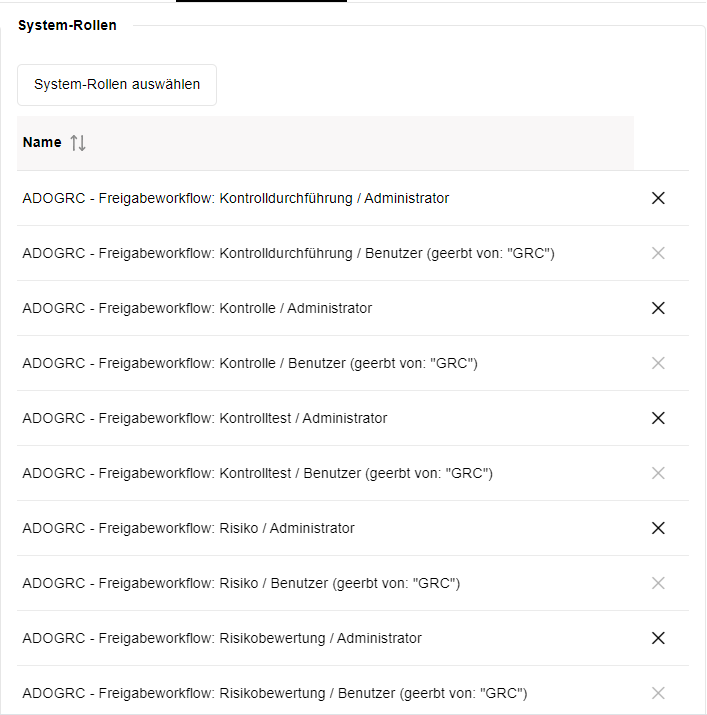The height and width of the screenshot is (715, 707).
Task: Select the Kontrolle / Administrator row text
Action: point(197,308)
